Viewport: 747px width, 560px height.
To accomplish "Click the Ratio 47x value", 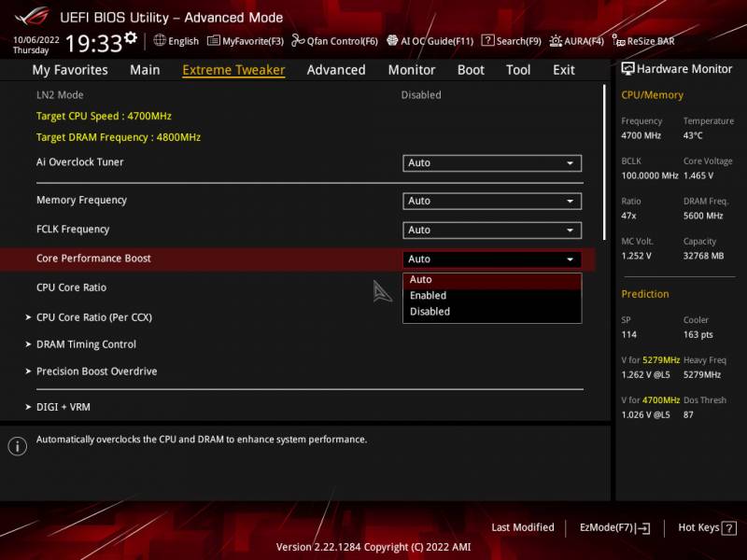I will tap(628, 216).
